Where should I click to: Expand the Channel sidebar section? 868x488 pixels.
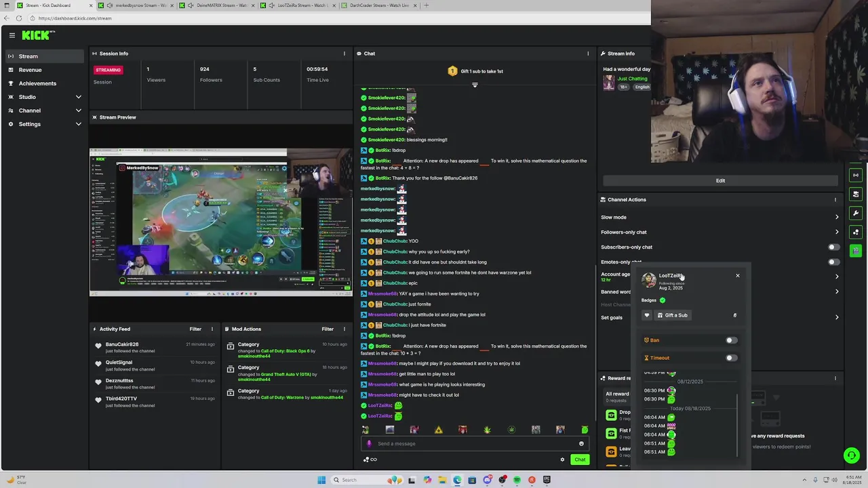[x=78, y=110]
